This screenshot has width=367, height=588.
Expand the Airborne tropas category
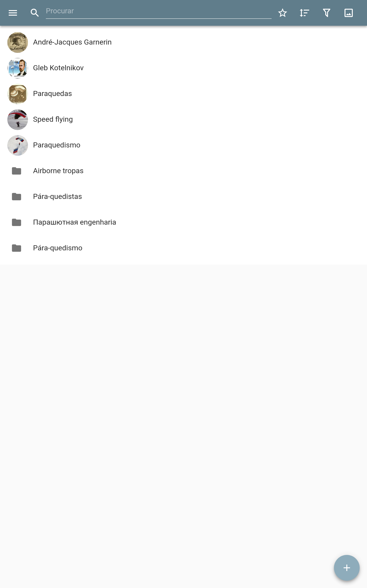pos(183,171)
